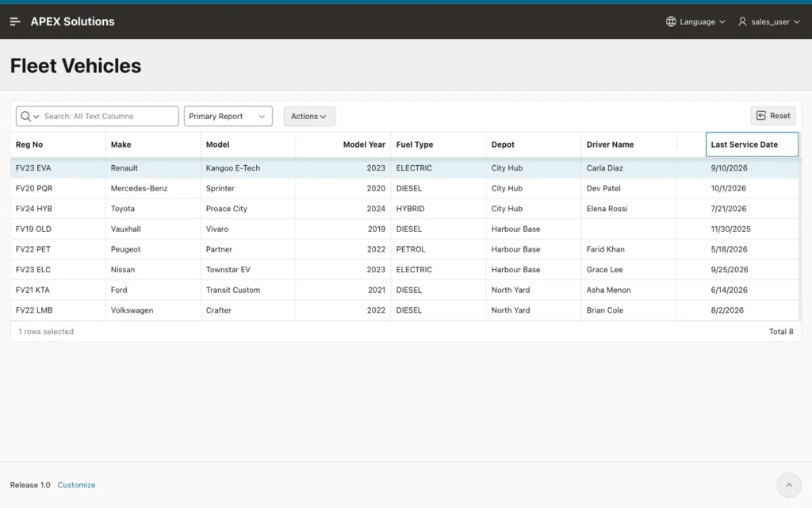Click the Mercedes-Benz make cell
This screenshot has height=508, width=812.
153,188
